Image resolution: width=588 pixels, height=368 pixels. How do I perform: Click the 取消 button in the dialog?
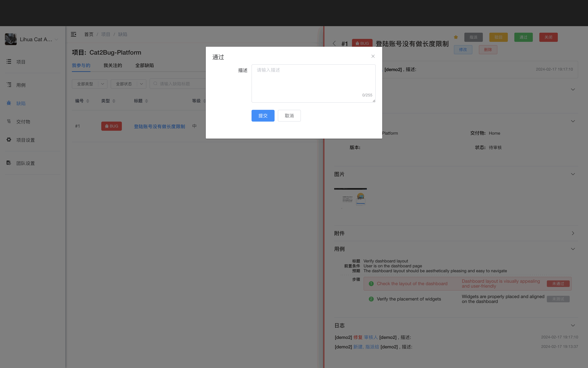289,116
